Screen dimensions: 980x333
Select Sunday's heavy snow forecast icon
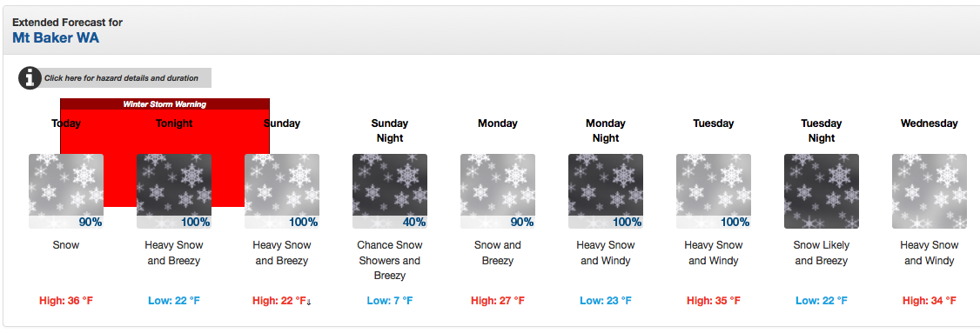pyautogui.click(x=282, y=191)
